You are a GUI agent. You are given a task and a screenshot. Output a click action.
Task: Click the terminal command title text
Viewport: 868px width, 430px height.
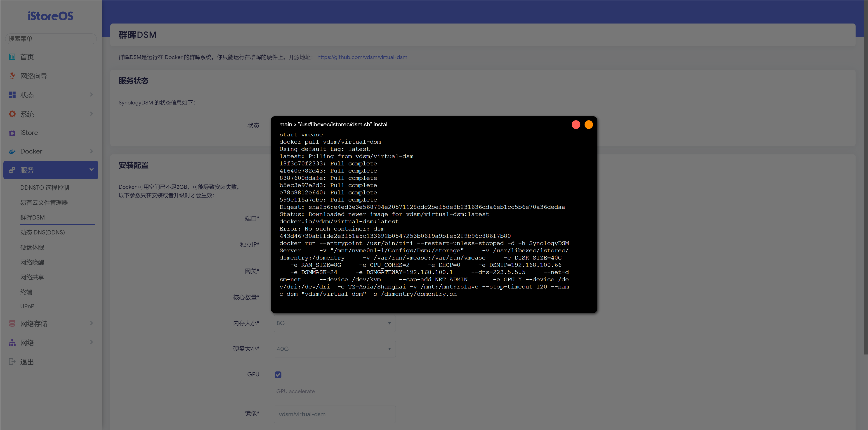[334, 124]
